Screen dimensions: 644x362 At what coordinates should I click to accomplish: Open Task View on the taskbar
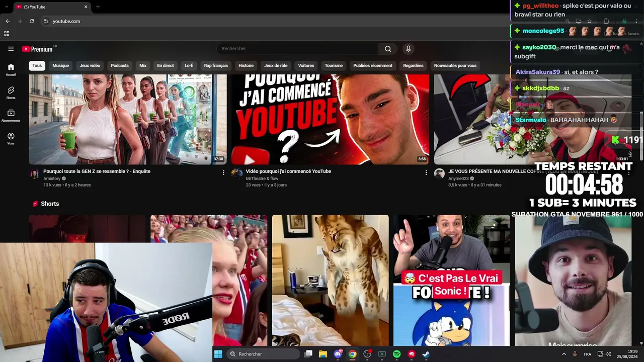[x=308, y=354]
